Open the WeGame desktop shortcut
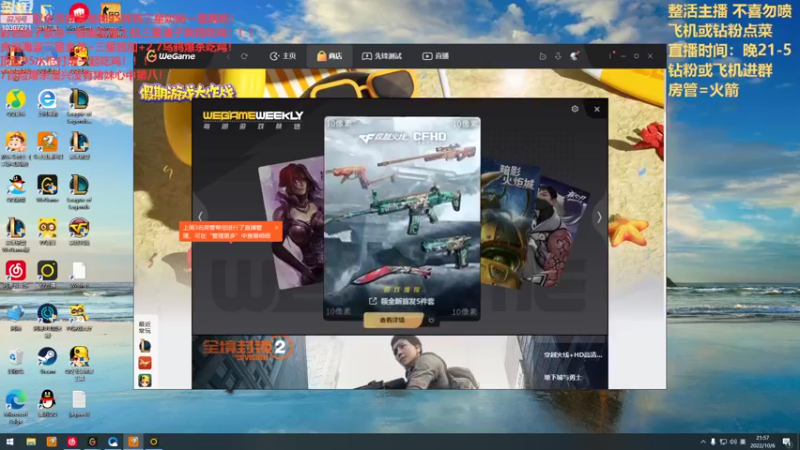The width and height of the screenshot is (800, 450). point(47,189)
